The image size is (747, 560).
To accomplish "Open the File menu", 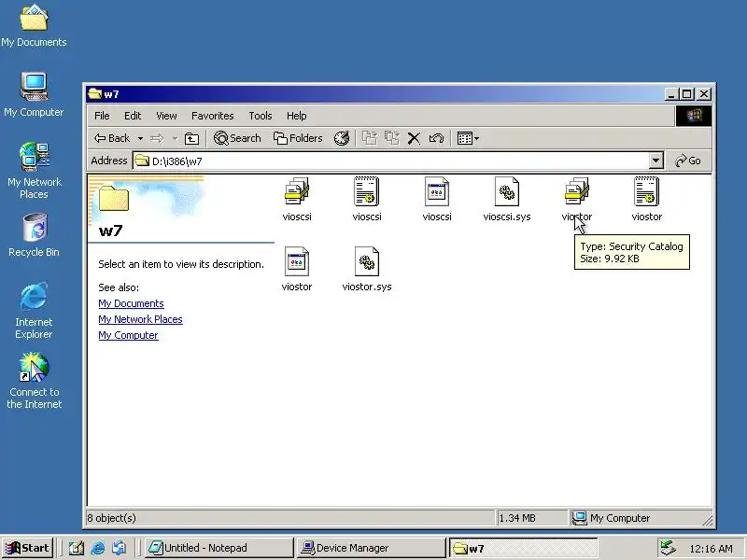I will click(102, 116).
